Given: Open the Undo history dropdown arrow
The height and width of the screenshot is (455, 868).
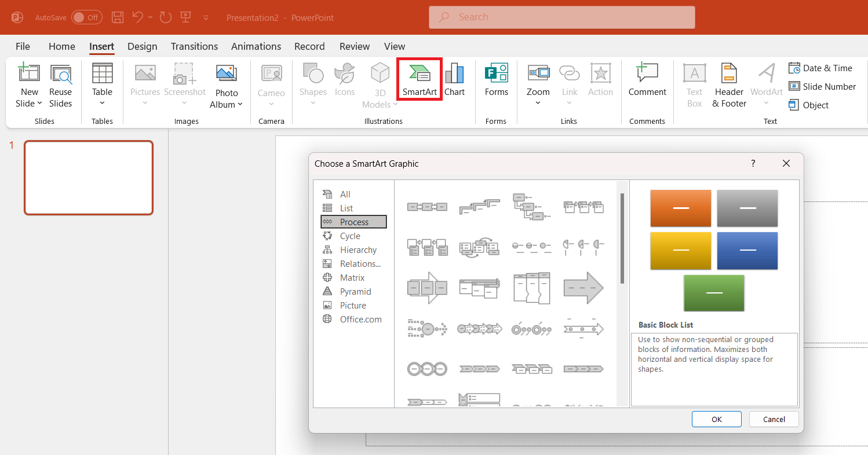Looking at the screenshot, I should pos(151,17).
